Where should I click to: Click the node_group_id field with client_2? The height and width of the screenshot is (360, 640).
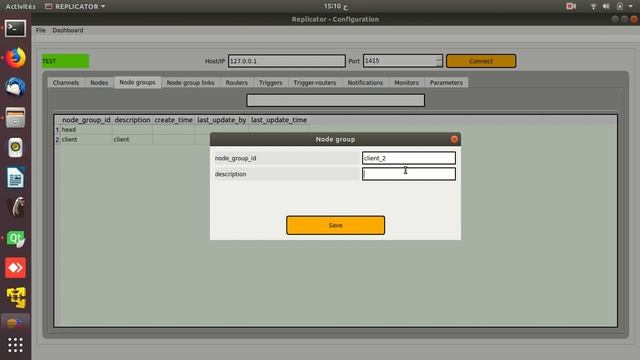pos(409,158)
